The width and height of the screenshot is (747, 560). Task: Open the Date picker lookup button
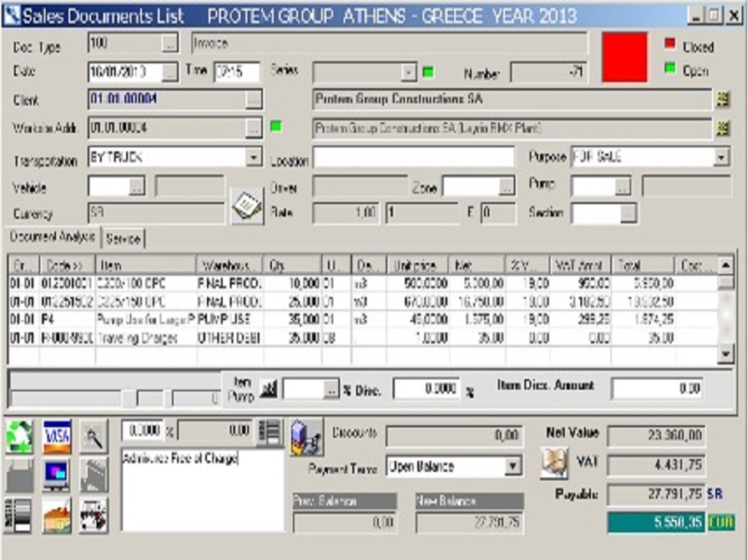(x=170, y=72)
